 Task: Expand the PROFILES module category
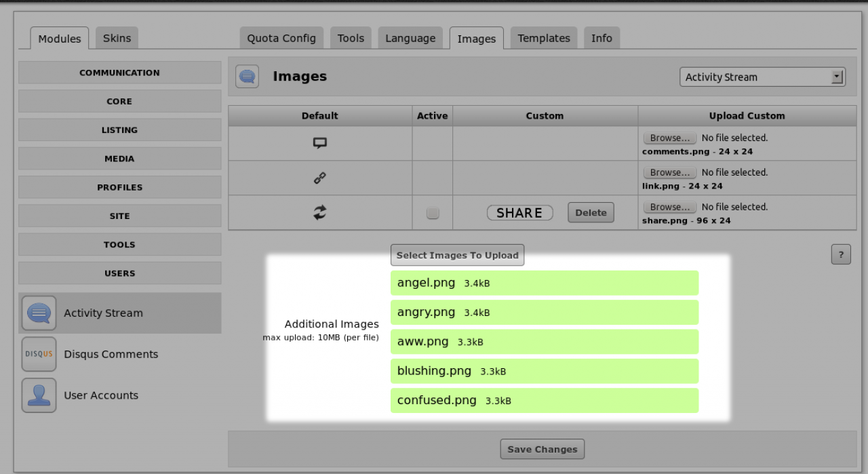point(119,187)
